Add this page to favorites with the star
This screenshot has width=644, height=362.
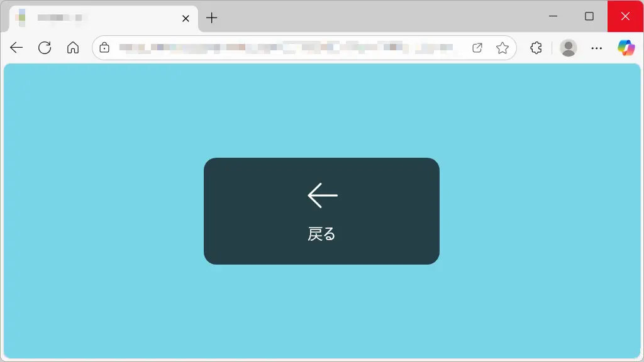[x=502, y=47]
